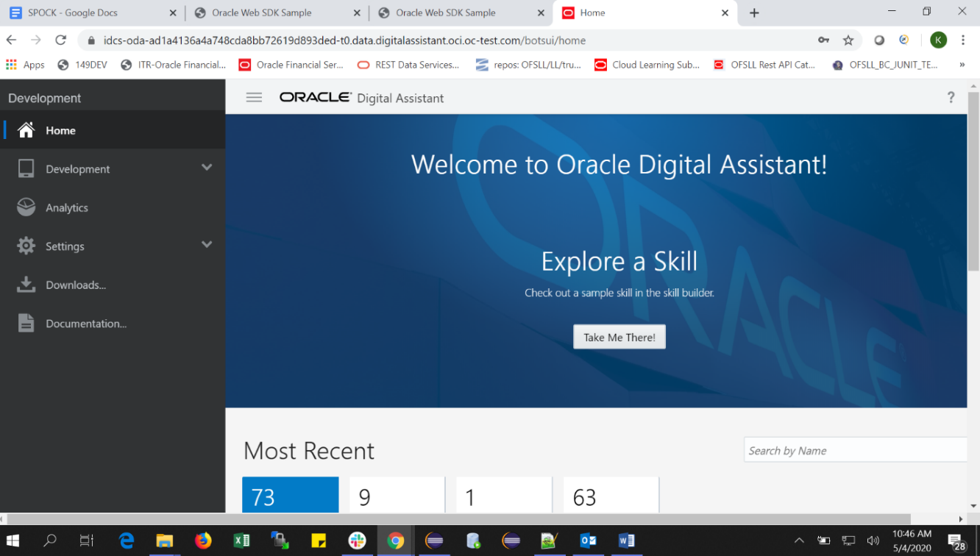Close the Home browser tab
The width and height of the screenshot is (980, 556).
[725, 13]
